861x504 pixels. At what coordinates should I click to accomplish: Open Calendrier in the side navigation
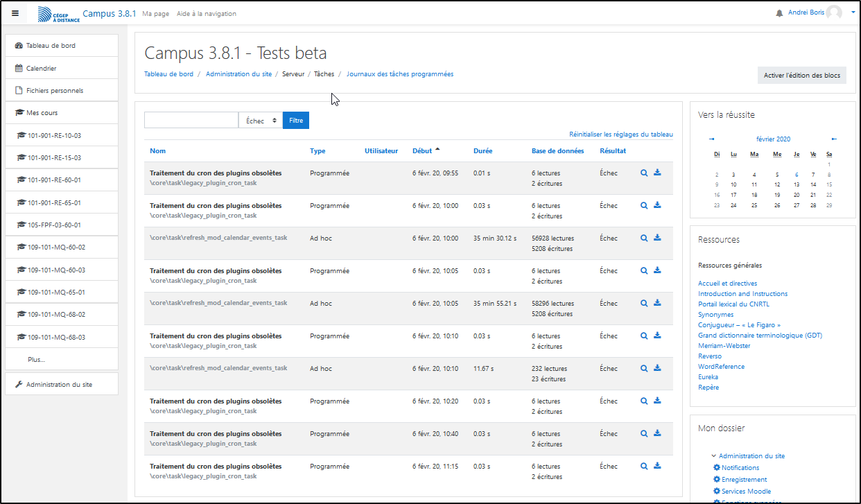click(41, 68)
